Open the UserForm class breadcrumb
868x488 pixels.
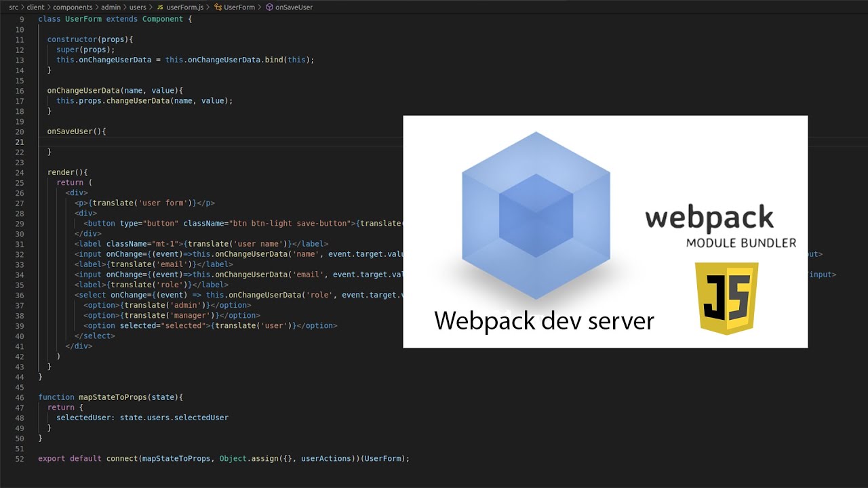click(x=239, y=7)
